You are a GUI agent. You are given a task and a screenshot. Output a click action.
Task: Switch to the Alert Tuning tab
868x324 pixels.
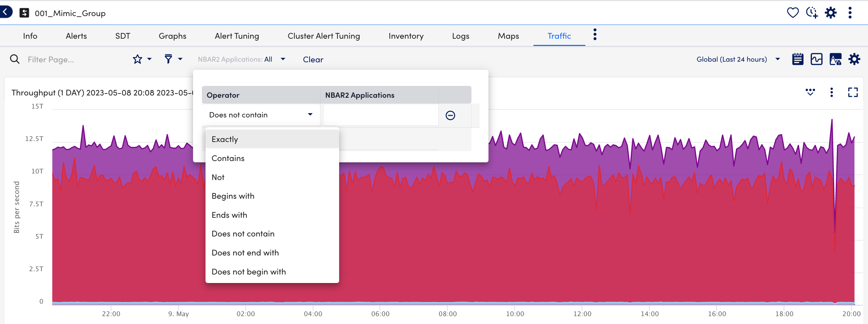237,36
